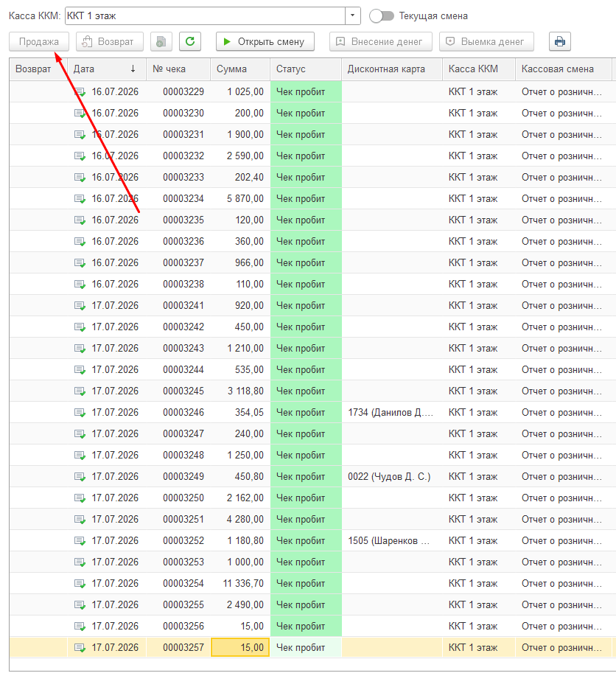
Task: Click receipt icon in row 00003244
Action: click(x=80, y=369)
